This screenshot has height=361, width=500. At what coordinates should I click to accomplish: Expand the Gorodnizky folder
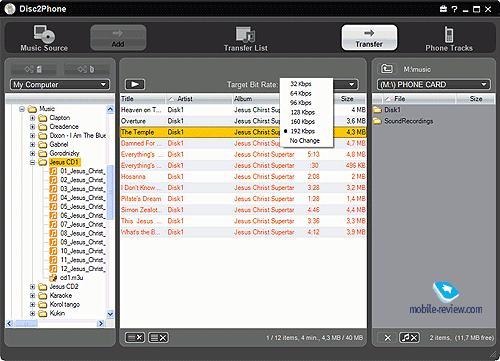tap(32, 153)
